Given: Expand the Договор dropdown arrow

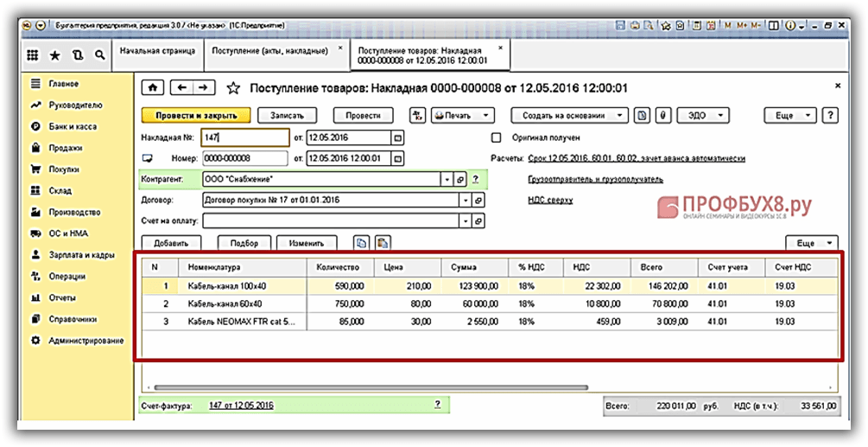Looking at the screenshot, I should click(466, 200).
